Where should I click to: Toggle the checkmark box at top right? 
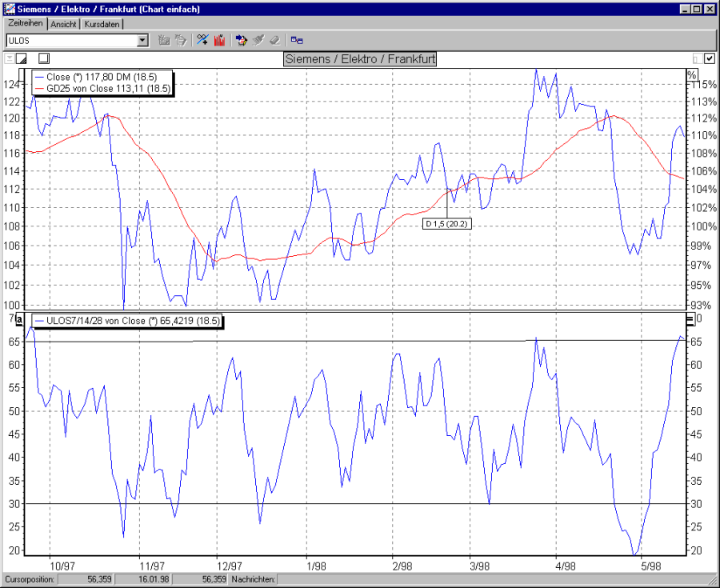point(708,58)
